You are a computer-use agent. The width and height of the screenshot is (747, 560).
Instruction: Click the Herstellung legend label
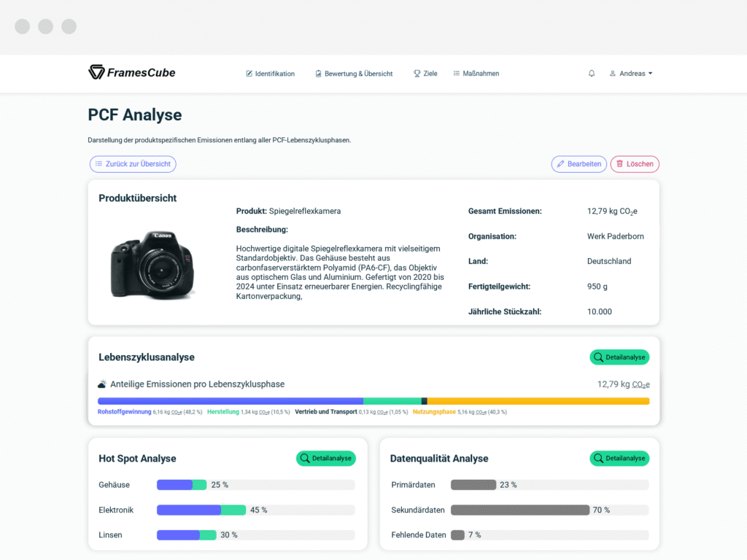pos(223,412)
